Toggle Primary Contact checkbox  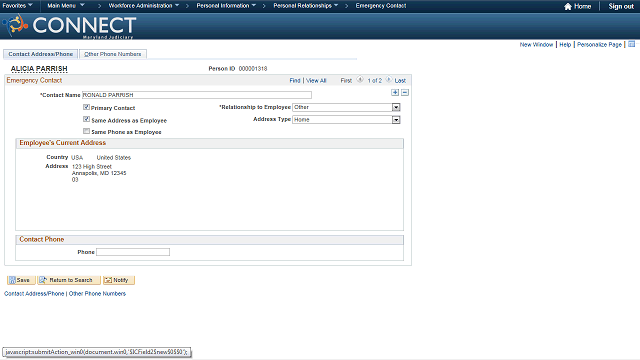86,107
